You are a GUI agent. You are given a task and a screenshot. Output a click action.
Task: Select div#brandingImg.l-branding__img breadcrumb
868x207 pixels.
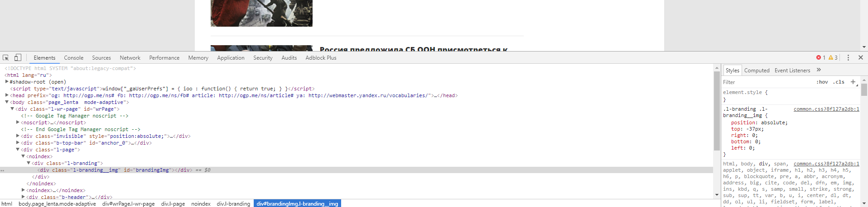297,204
